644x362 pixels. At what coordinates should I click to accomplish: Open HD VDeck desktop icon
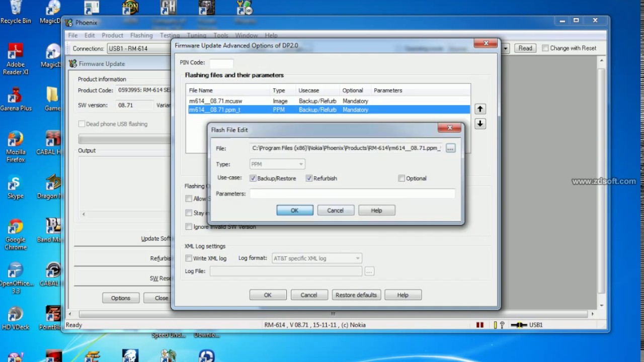point(16,318)
